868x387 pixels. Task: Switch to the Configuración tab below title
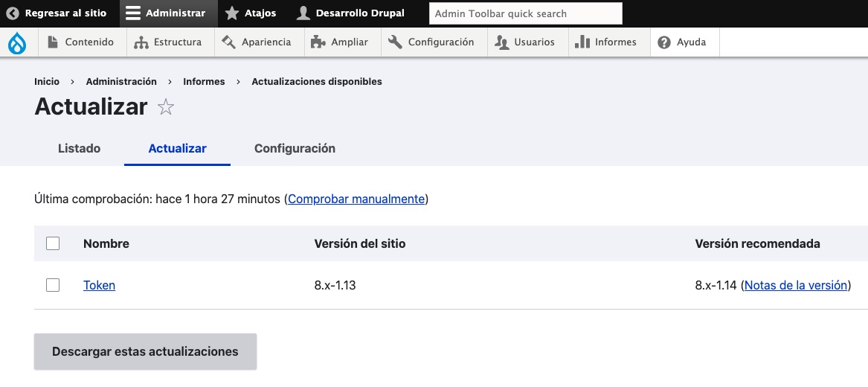(x=295, y=148)
